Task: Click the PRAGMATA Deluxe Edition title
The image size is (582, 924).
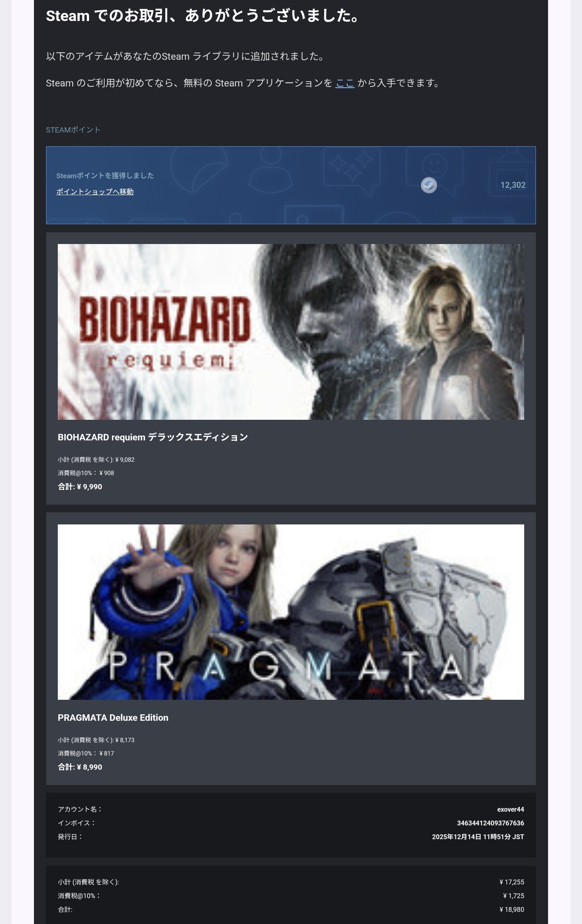Action: (x=113, y=718)
